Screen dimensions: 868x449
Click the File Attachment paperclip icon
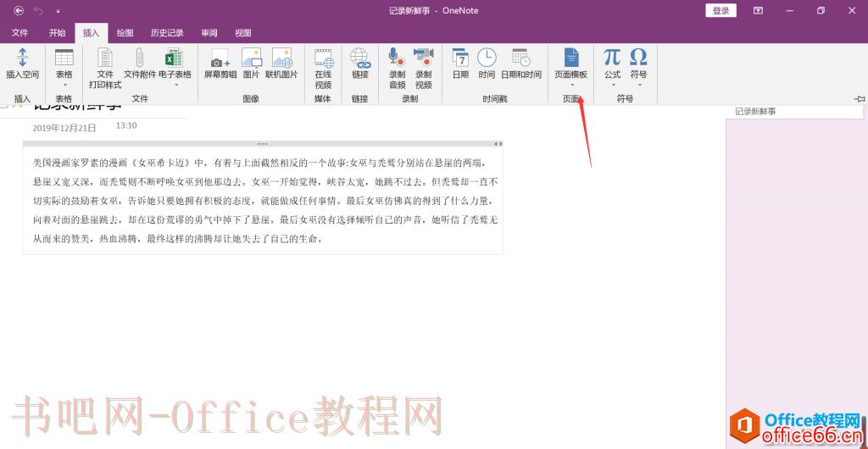[x=140, y=58]
